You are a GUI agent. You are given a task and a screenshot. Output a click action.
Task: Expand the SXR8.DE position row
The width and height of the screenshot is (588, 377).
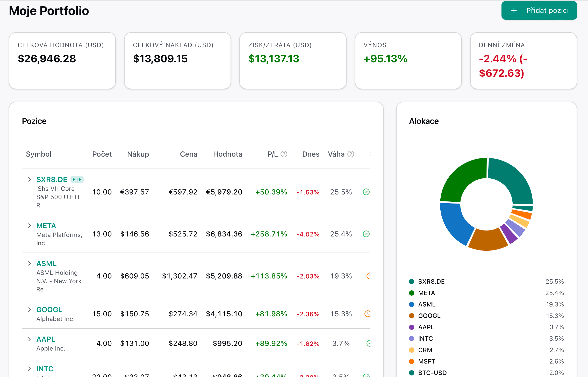pos(30,179)
